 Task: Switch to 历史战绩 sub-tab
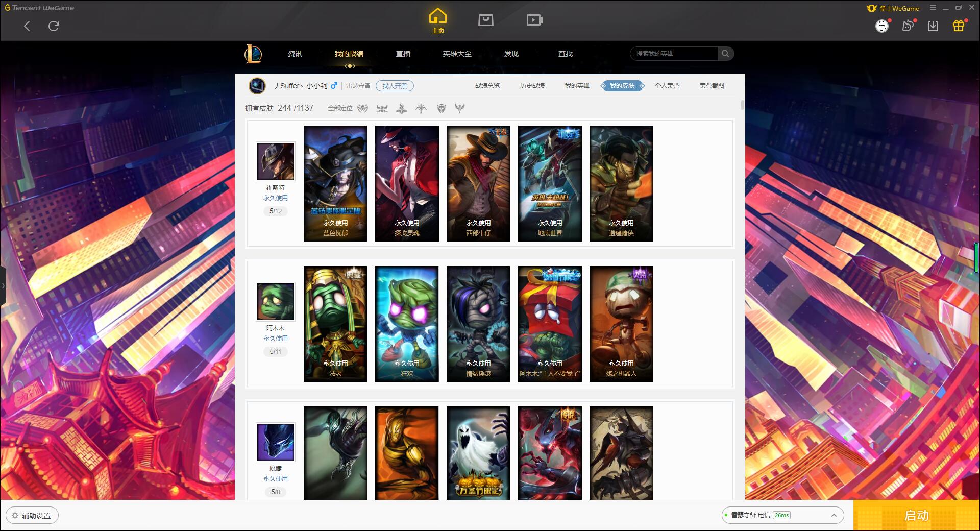pyautogui.click(x=532, y=86)
